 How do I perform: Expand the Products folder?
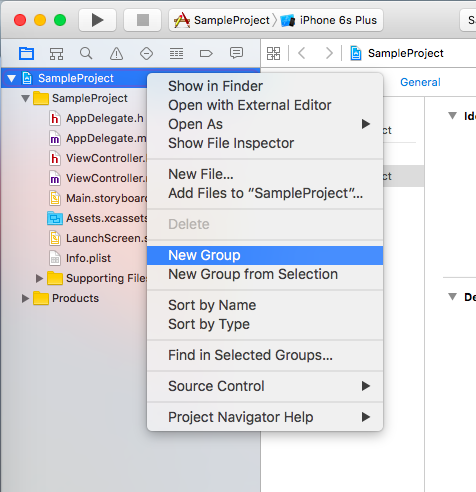coord(25,298)
